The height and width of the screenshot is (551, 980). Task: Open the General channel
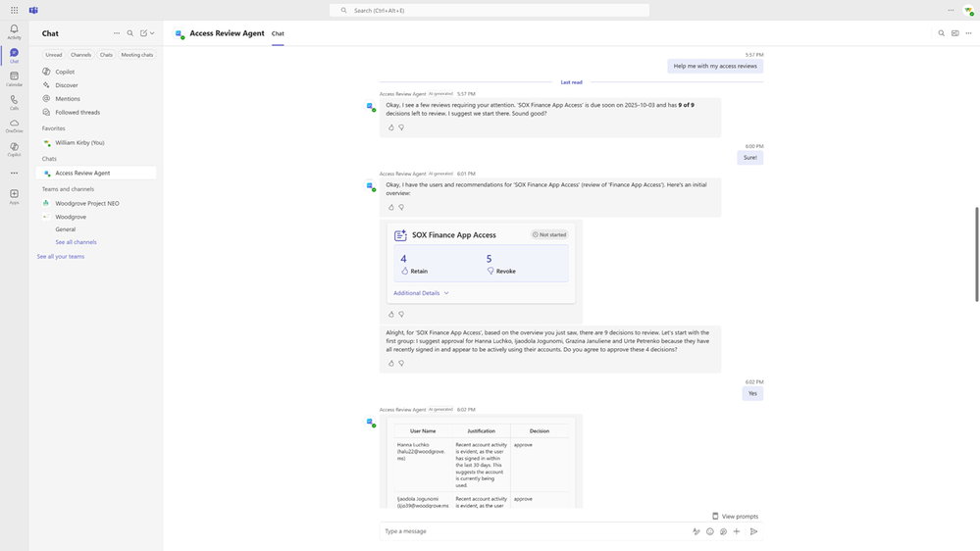tap(66, 229)
